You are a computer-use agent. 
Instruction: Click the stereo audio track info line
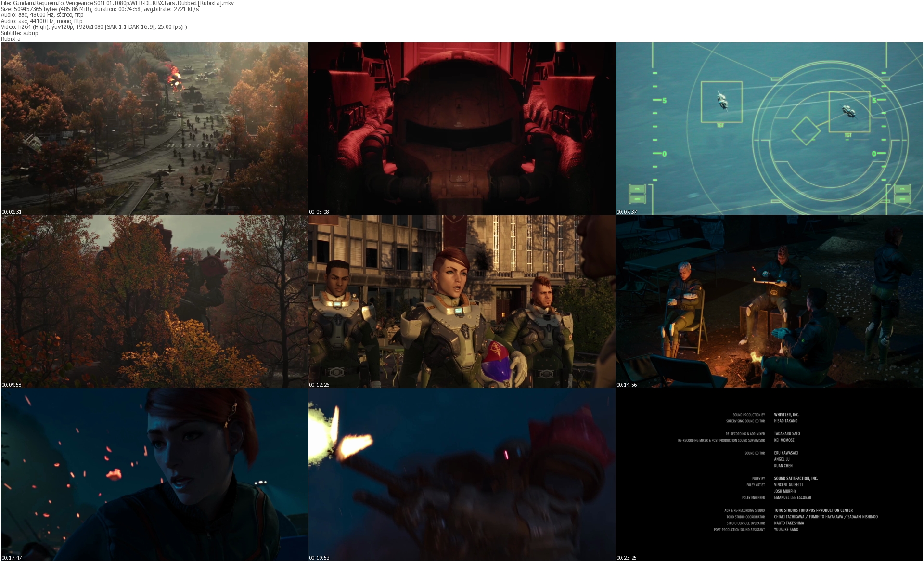tap(42, 15)
